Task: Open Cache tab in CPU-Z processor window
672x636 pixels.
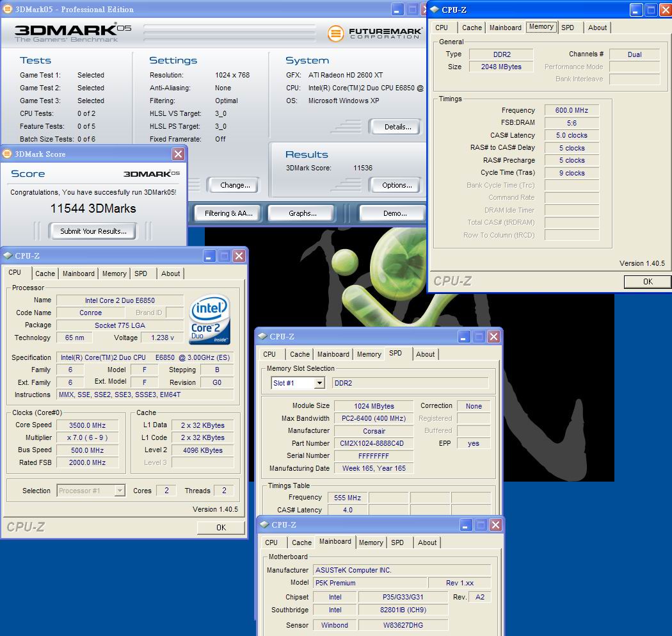Action: pos(45,273)
